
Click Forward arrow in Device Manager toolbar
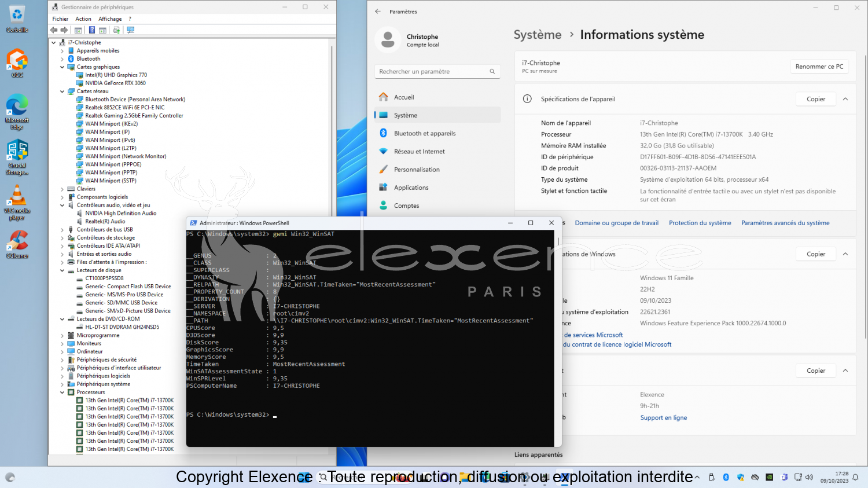[64, 30]
